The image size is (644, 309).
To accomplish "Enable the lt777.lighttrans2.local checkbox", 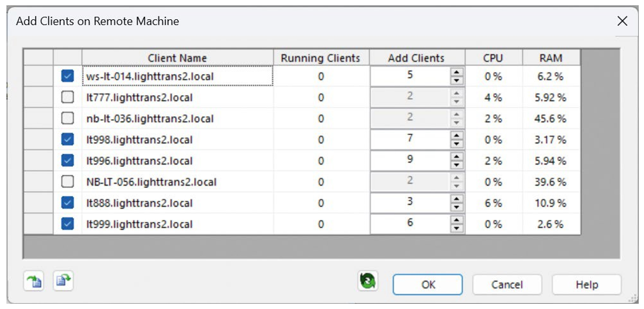I will tap(67, 97).
